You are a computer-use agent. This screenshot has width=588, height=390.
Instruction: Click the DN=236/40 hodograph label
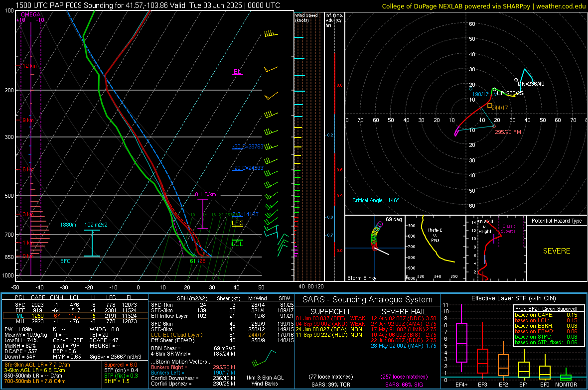531,84
